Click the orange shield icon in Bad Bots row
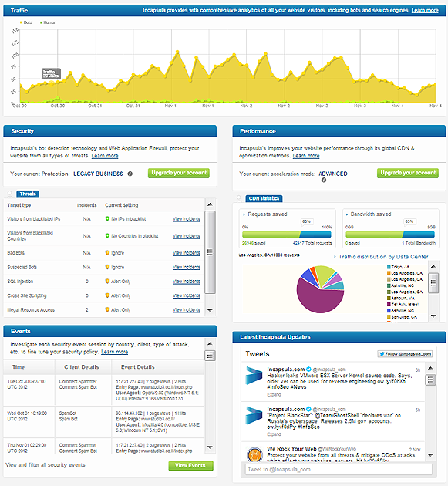The width and height of the screenshot is (448, 486). 107,253
